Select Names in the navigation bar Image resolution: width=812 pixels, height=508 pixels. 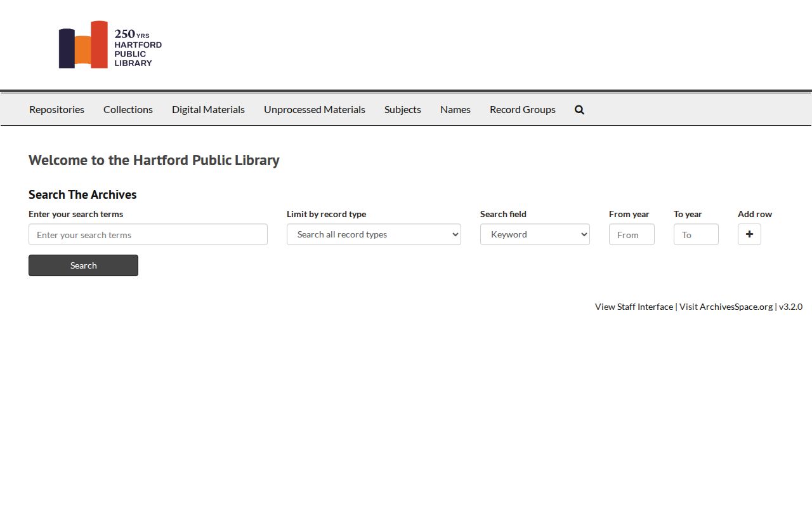pos(455,109)
